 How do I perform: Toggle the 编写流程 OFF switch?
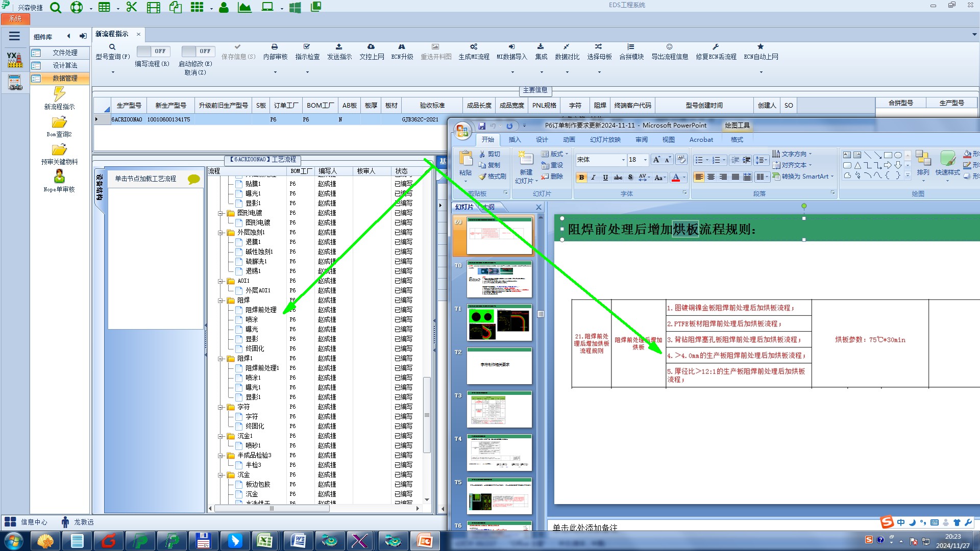(x=152, y=51)
